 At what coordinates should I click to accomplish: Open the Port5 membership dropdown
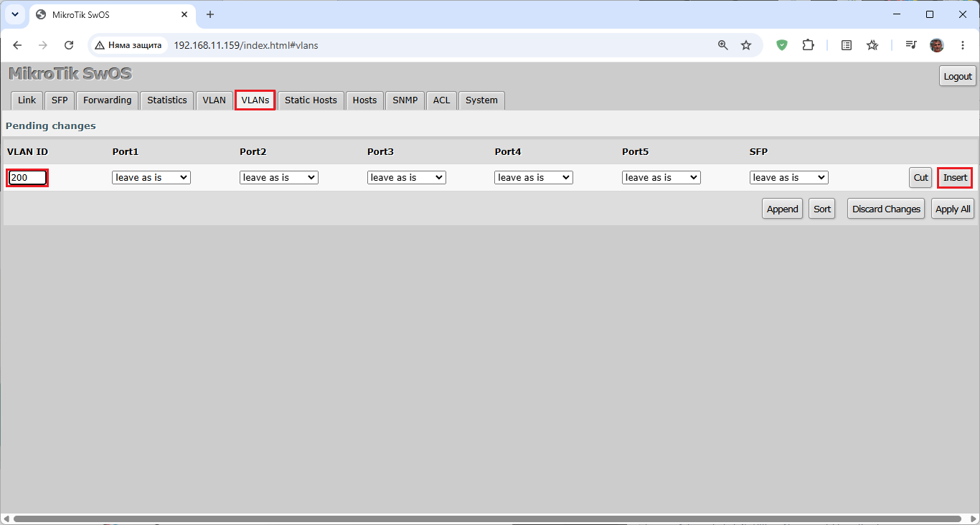[661, 177]
